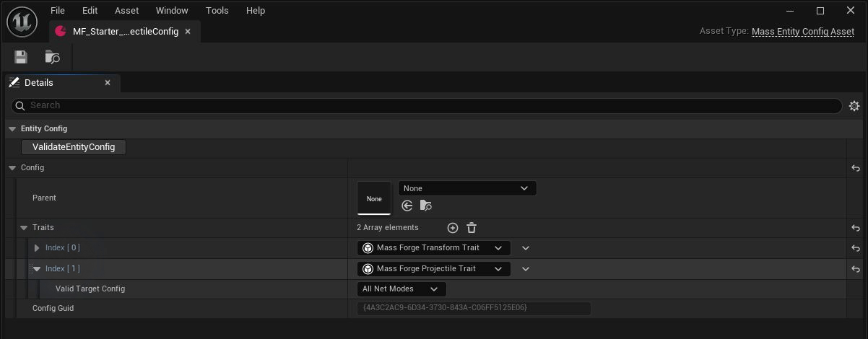Collapse the Config category
This screenshot has height=339, width=868.
tap(12, 168)
